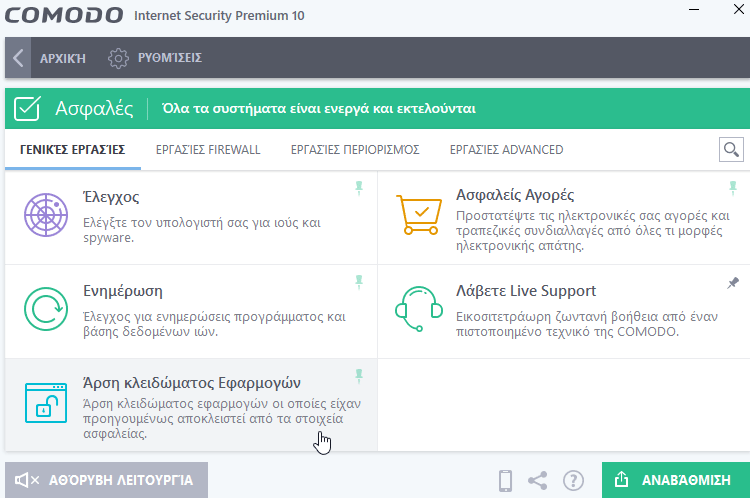Click the muted speaker icon

point(27,480)
